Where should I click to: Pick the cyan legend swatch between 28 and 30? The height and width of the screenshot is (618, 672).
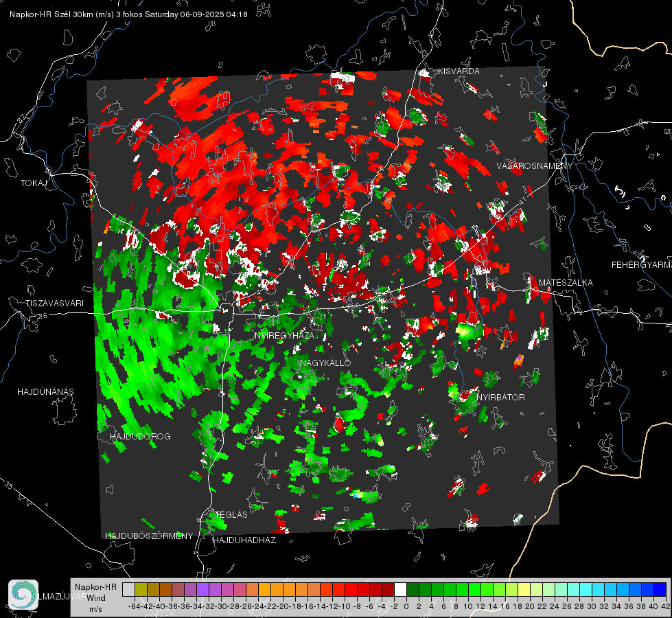click(x=586, y=589)
